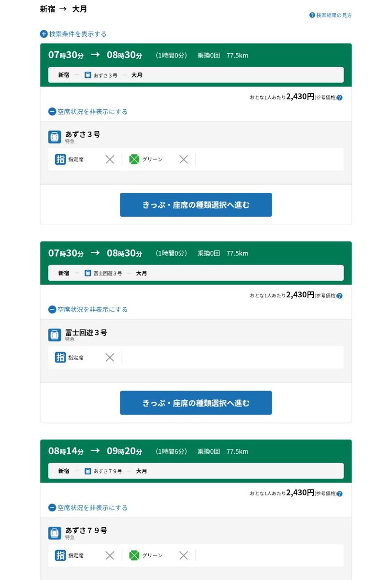The width and height of the screenshot is (392, 580).
Task: Click the large train icon beside あずさ３号 特急
Action: pyautogui.click(x=55, y=137)
